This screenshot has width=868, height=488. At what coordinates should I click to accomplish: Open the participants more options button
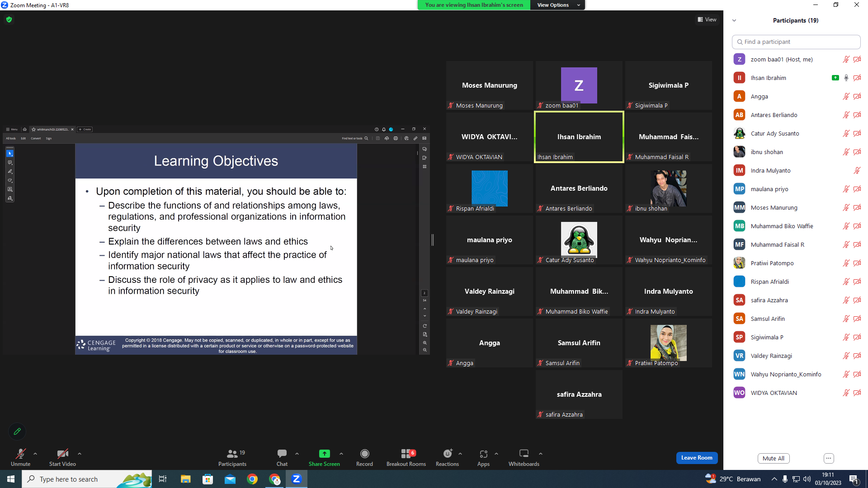tap(829, 458)
